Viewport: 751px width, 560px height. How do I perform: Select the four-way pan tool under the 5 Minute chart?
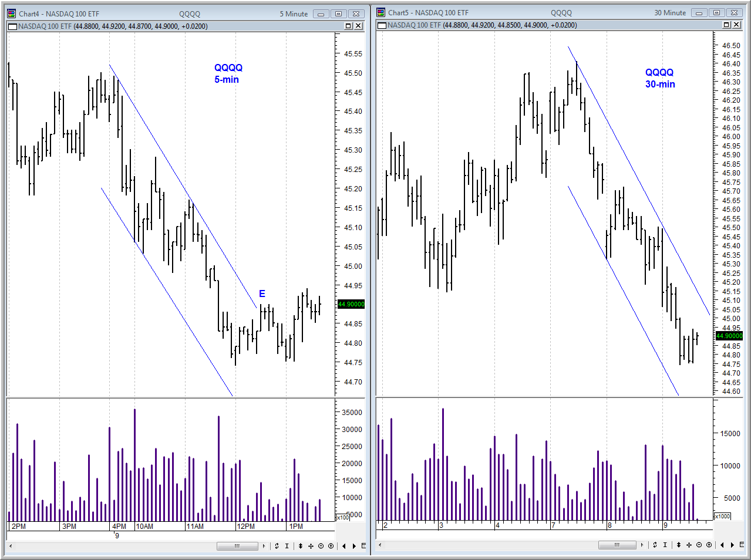[311, 546]
